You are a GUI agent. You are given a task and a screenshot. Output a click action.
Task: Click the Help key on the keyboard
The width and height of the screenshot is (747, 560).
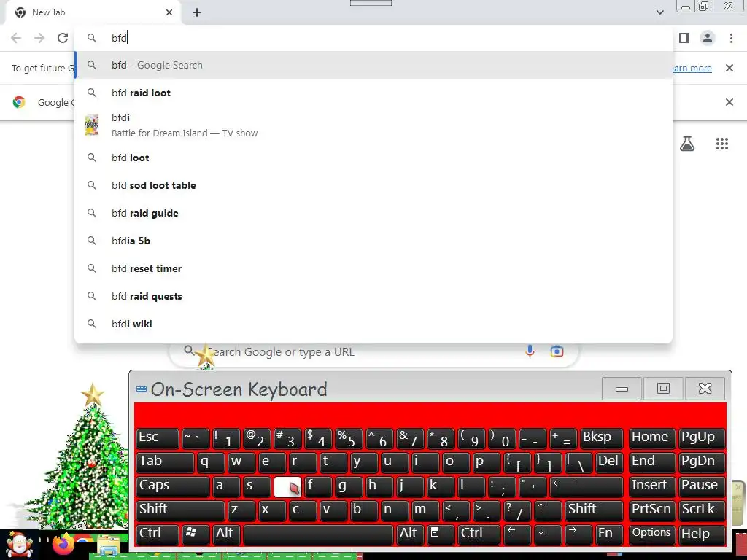click(702, 534)
